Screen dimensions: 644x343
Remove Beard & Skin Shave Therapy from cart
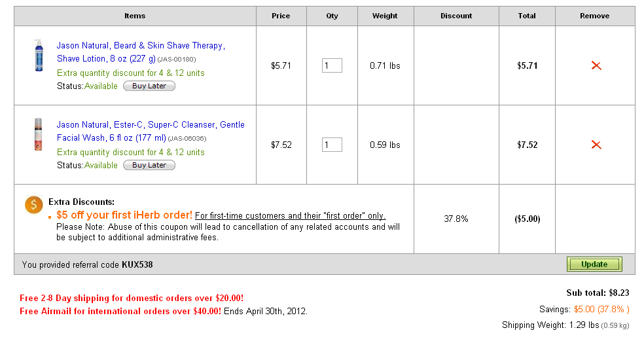pyautogui.click(x=596, y=65)
